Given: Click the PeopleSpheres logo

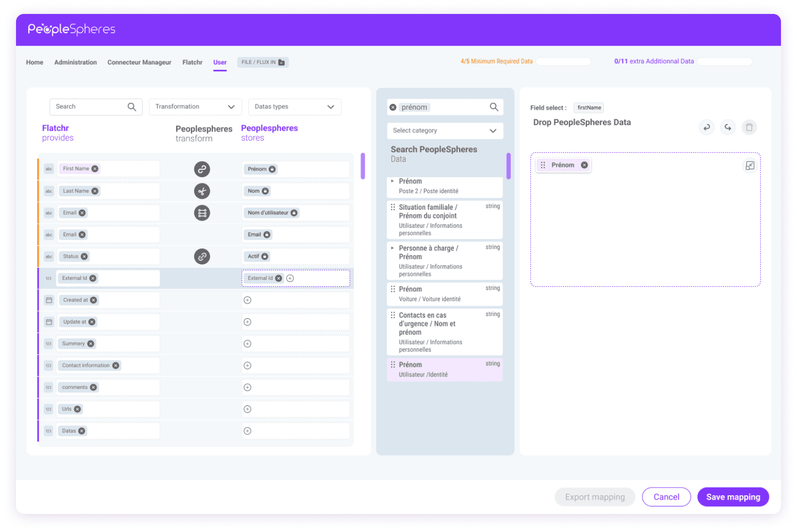Looking at the screenshot, I should click(71, 29).
